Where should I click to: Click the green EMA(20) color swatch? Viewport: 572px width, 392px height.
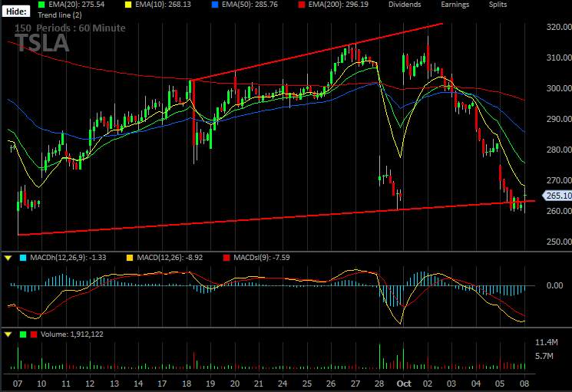coord(41,5)
